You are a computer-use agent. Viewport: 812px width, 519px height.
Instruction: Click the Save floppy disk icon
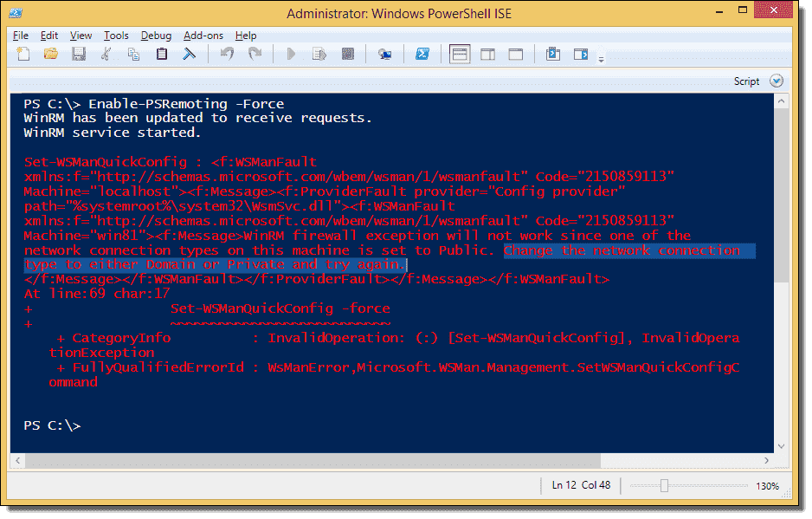[x=79, y=54]
